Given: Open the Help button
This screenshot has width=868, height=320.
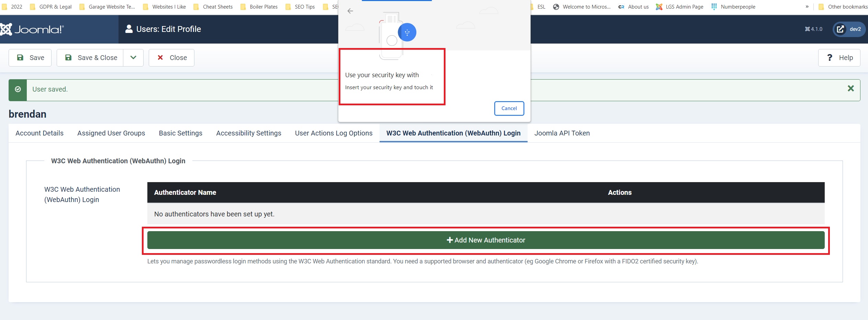Looking at the screenshot, I should pyautogui.click(x=839, y=58).
